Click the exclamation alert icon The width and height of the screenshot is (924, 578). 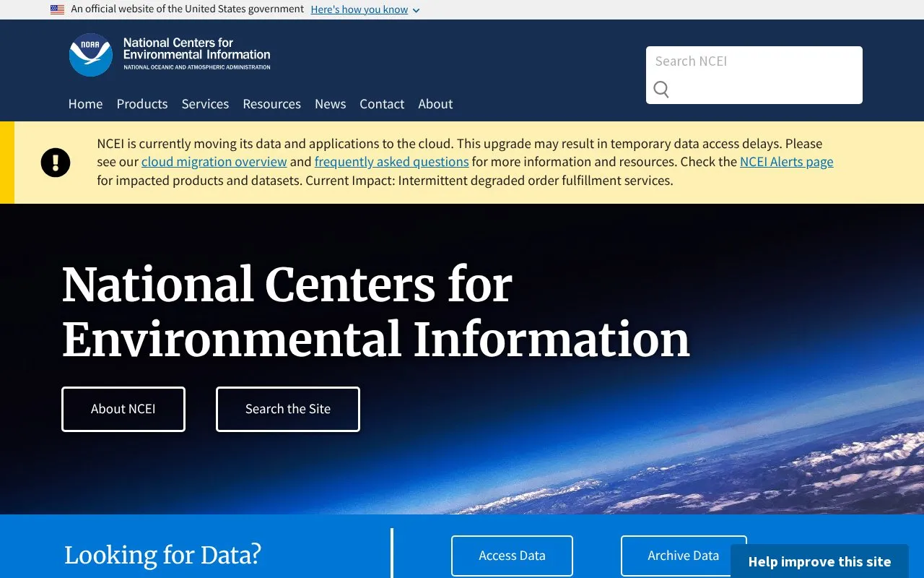(56, 163)
